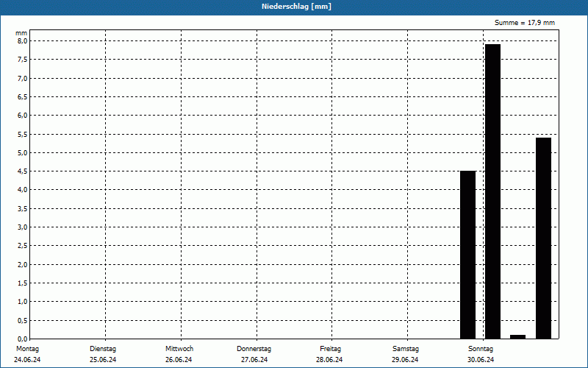Select the Summe = 17,9 mm label
Image resolution: width=588 pixels, height=368 pixels.
tap(524, 23)
